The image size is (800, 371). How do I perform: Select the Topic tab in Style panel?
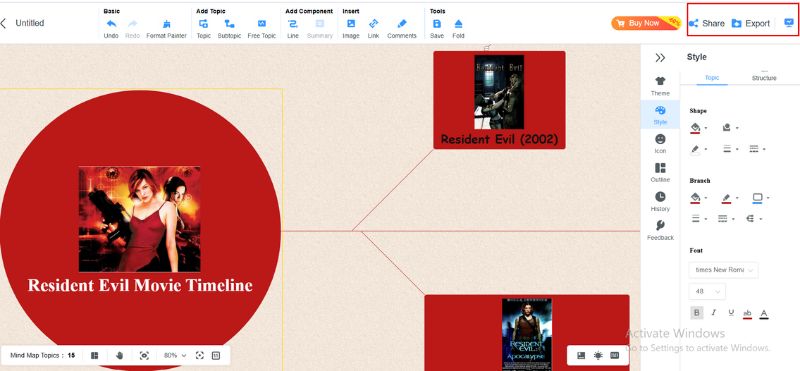[x=712, y=78]
